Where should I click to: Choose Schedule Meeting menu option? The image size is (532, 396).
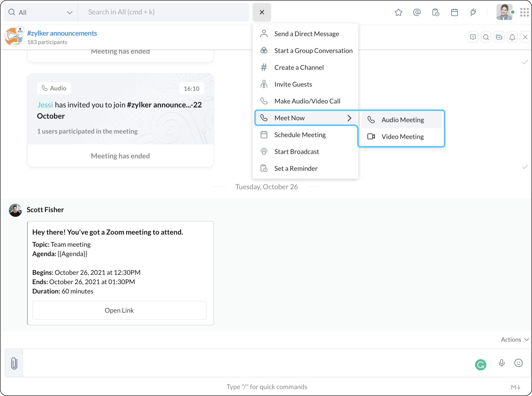[x=300, y=135]
